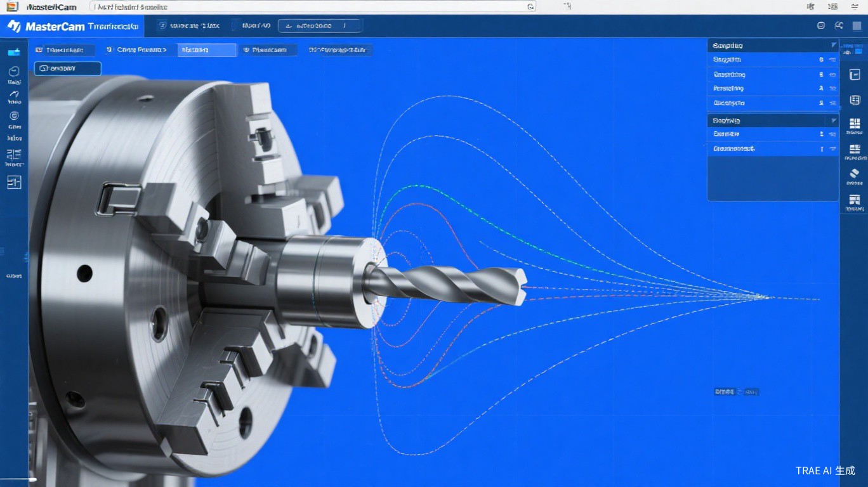The width and height of the screenshot is (868, 487).
Task: Select the first row in the upper panel section
Action: pyautogui.click(x=773, y=60)
